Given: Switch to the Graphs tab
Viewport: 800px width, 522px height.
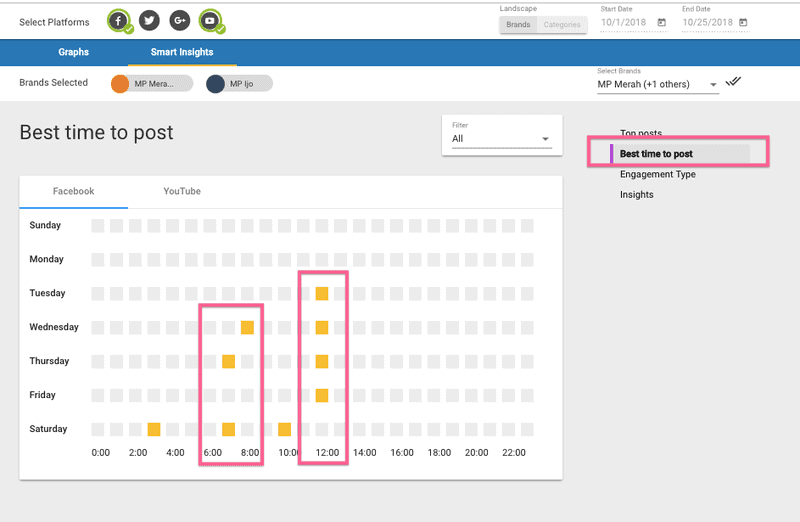Looking at the screenshot, I should click(x=73, y=52).
